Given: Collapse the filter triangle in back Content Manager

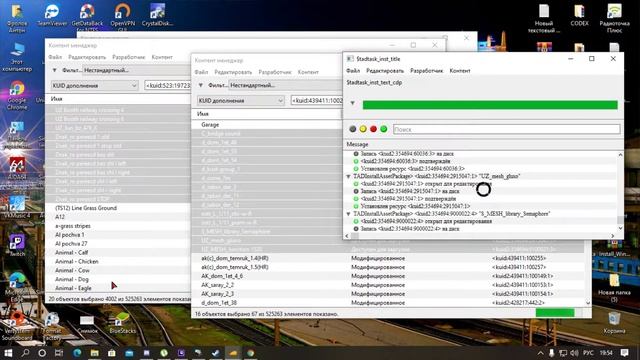Looking at the screenshot, I should tap(54, 70).
